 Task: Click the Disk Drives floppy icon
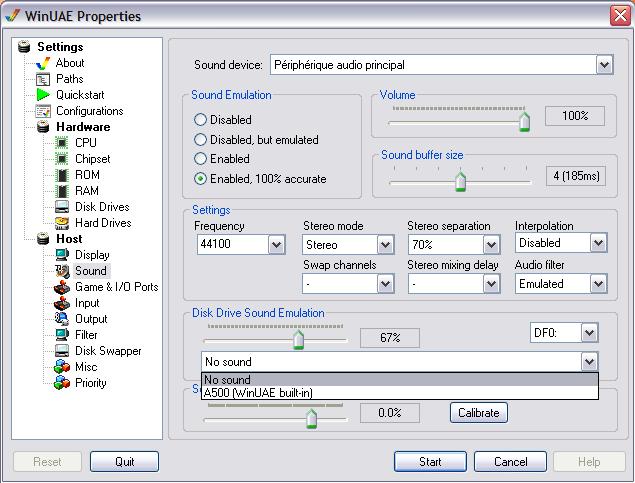coord(62,207)
